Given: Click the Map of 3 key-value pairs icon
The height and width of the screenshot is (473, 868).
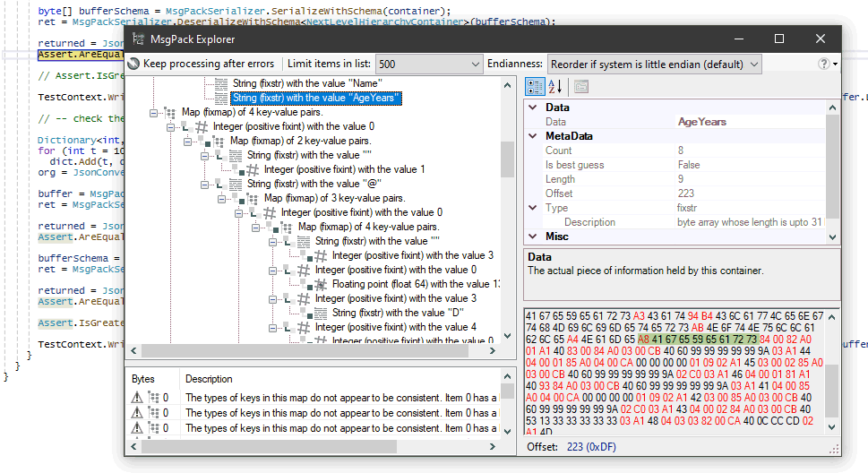Looking at the screenshot, I should click(253, 198).
